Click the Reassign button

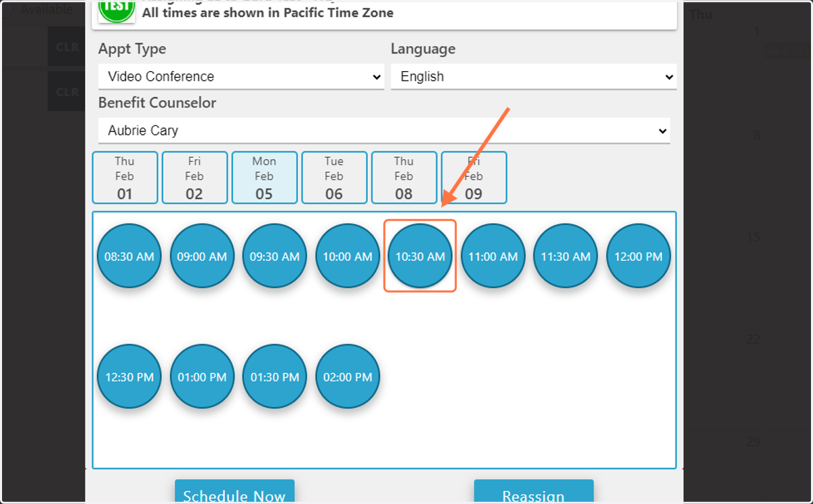coord(534,492)
